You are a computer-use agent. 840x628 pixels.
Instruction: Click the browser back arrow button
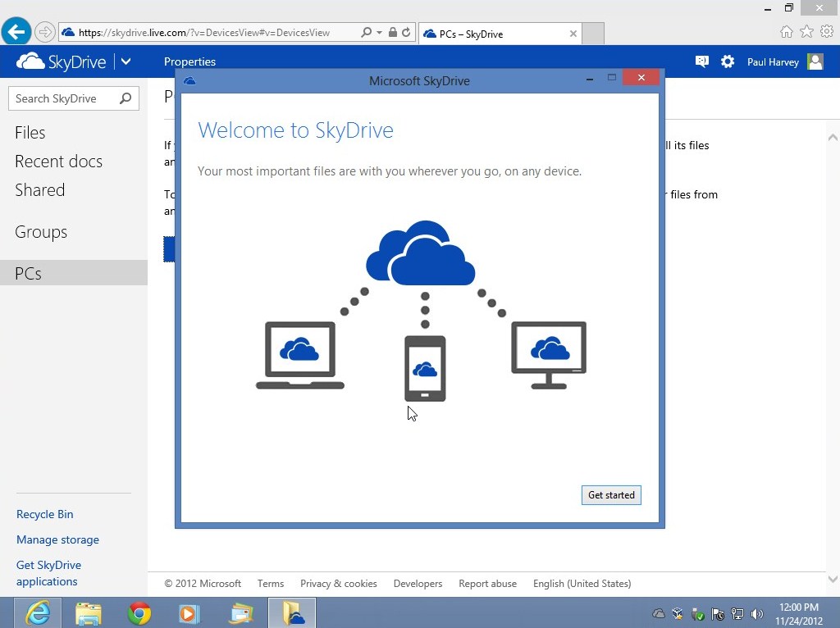point(16,33)
